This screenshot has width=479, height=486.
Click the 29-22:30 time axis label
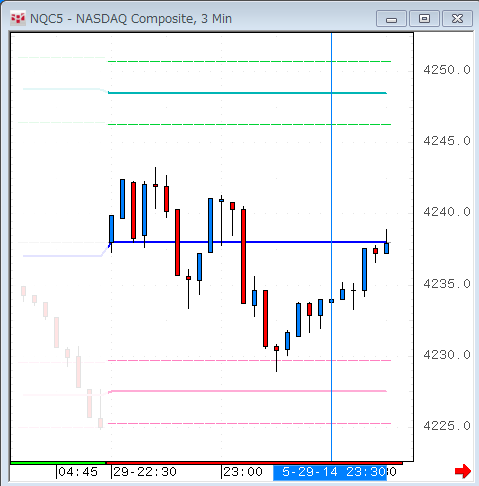point(145,472)
